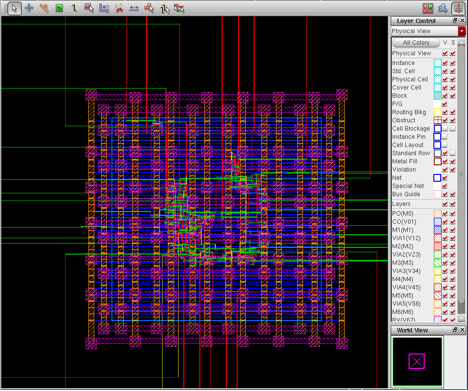468x391 pixels.
Task: Select the M5(M5) layer label
Action: [403, 295]
